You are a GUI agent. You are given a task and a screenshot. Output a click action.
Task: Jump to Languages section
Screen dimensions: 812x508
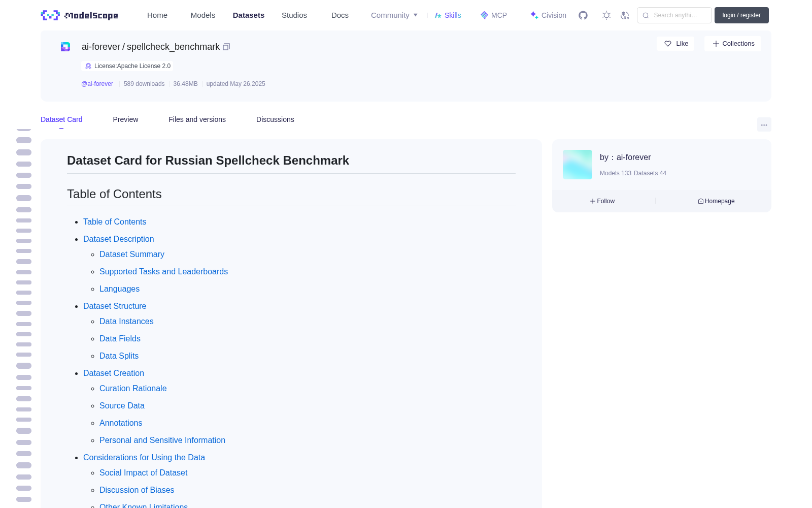[119, 289]
